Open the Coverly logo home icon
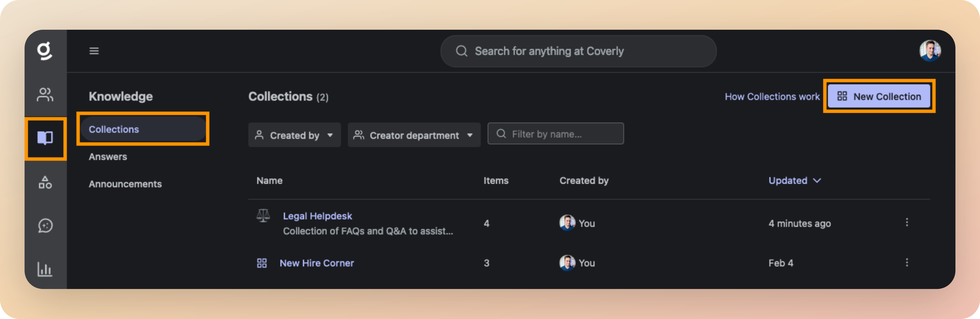980x319 pixels. (45, 51)
